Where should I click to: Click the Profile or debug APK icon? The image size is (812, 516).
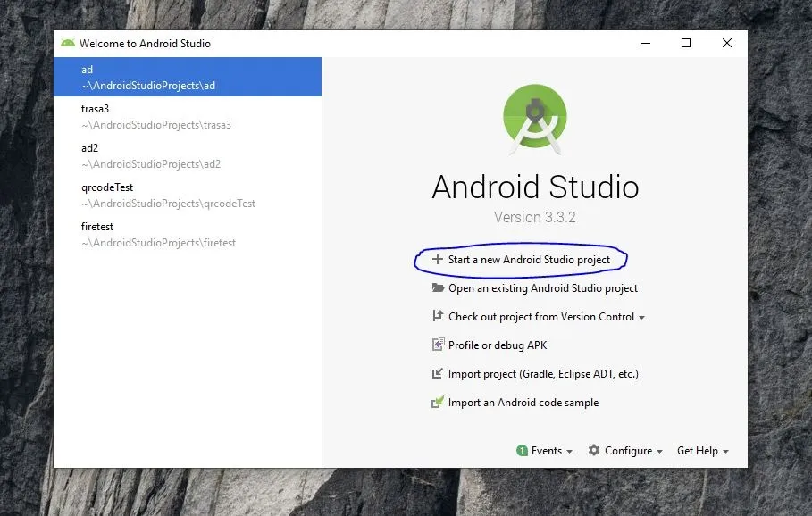(x=438, y=345)
